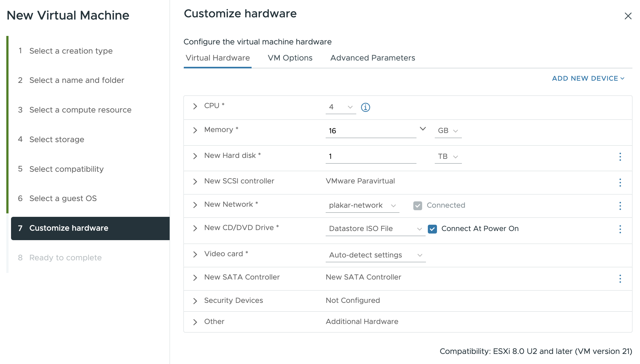The height and width of the screenshot is (364, 640).
Task: Expand the New Network row
Action: point(195,205)
